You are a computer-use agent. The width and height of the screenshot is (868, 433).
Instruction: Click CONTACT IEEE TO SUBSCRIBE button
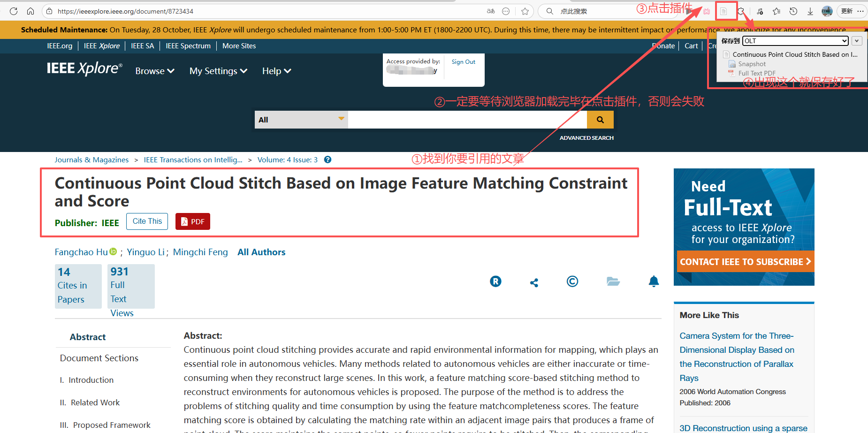746,262
